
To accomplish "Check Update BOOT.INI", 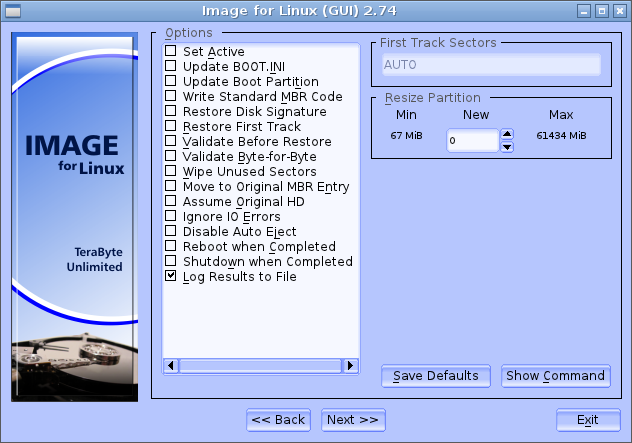I will click(170, 66).
